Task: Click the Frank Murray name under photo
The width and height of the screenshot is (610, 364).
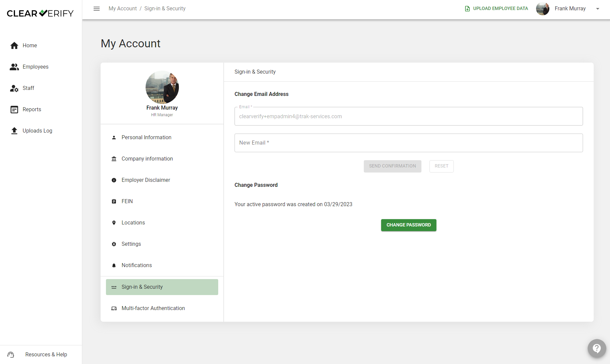Action: click(162, 108)
